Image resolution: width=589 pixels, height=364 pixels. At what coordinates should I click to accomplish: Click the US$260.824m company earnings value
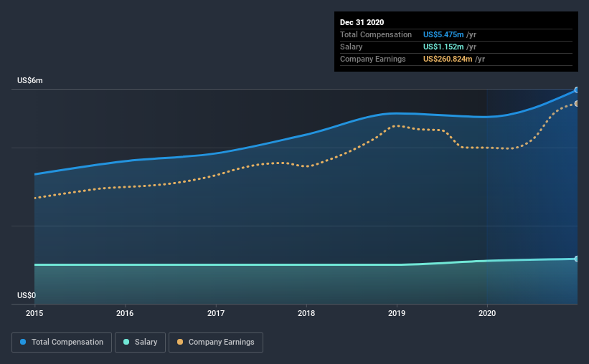tap(448, 59)
